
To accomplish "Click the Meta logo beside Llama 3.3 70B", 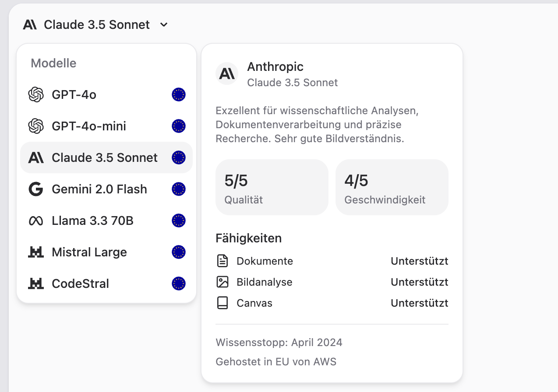I will click(x=36, y=221).
